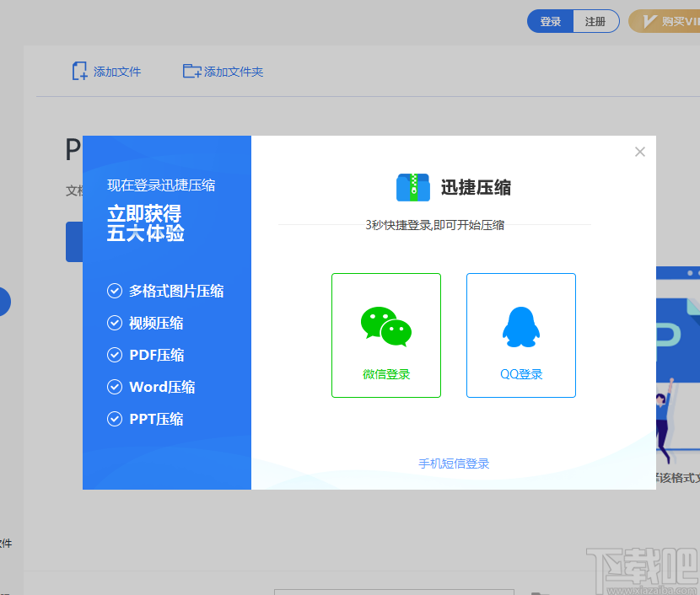Click the gold V icon on the VIP button
Screen dimensions: 700x595
coord(649,21)
